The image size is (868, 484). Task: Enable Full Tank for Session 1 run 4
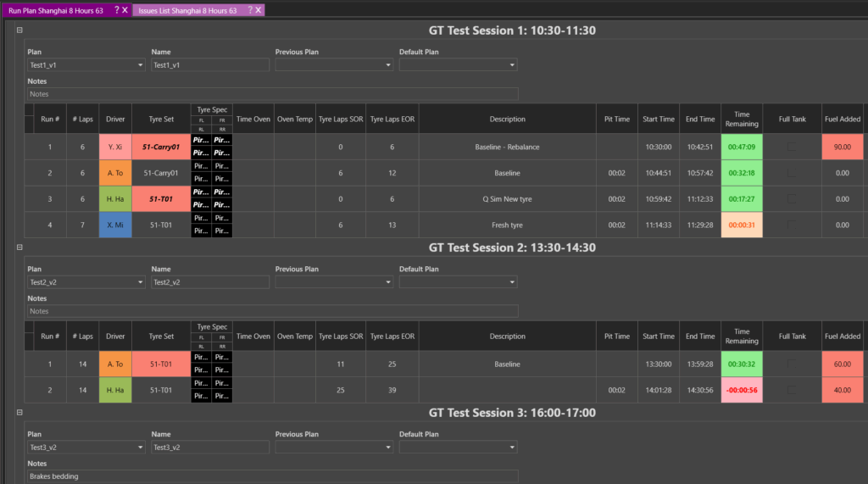coord(792,225)
